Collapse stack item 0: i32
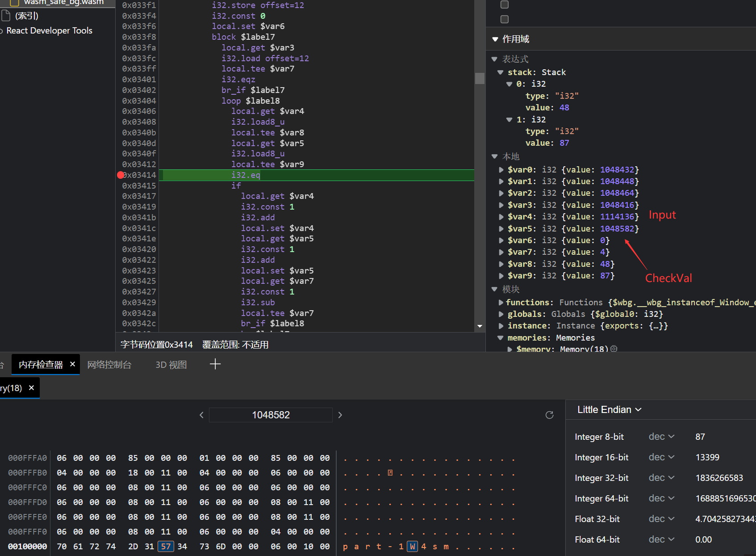Screen dimensions: 756x556 tap(509, 84)
